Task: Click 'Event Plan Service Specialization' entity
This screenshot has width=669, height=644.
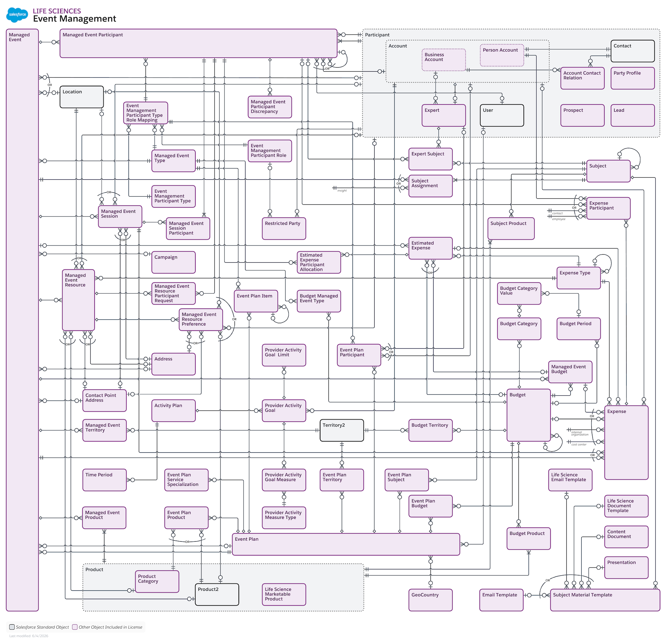Action: coord(186,480)
